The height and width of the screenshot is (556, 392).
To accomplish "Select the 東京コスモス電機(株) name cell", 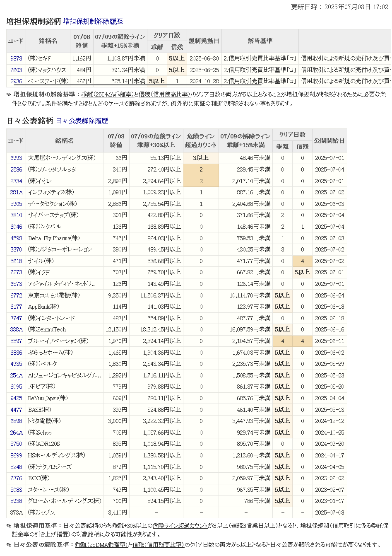I will pyautogui.click(x=64, y=295).
